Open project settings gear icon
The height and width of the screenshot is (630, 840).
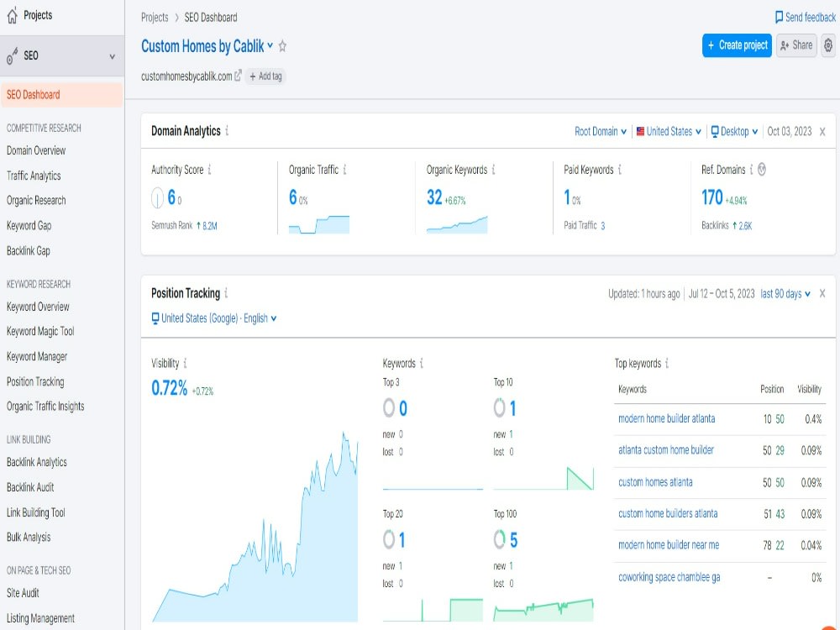828,45
